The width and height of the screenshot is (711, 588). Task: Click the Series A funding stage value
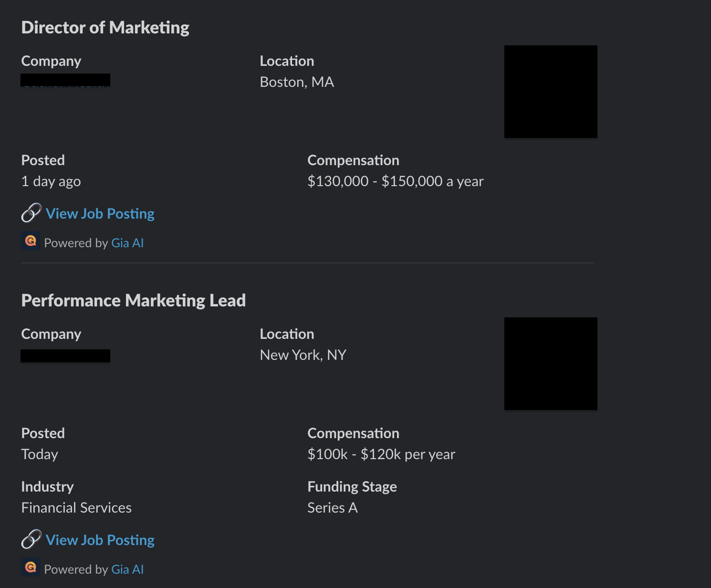pos(333,508)
